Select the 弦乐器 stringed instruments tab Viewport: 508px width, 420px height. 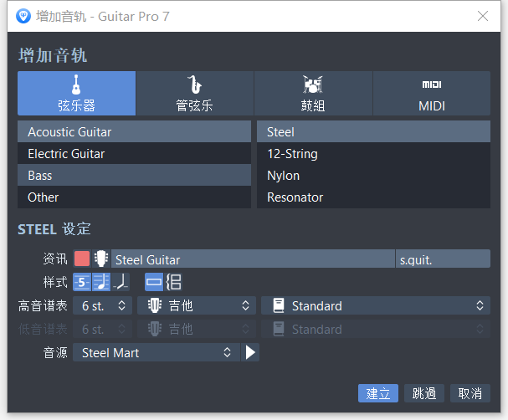tap(76, 93)
